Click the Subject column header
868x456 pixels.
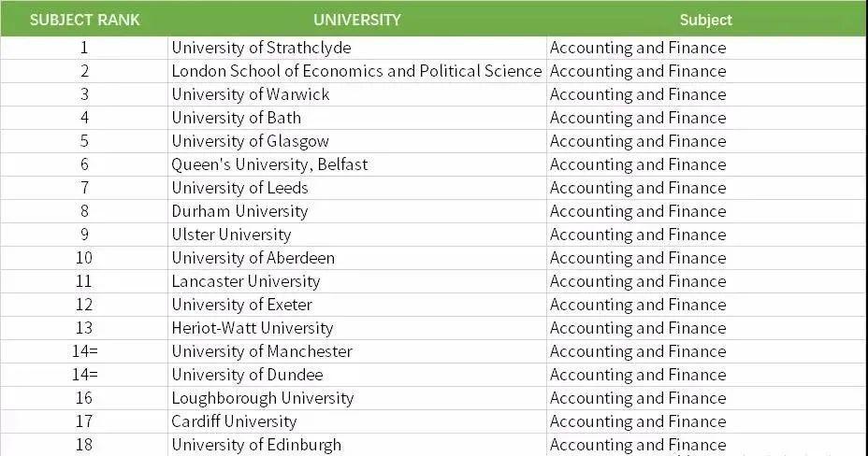[x=705, y=20]
